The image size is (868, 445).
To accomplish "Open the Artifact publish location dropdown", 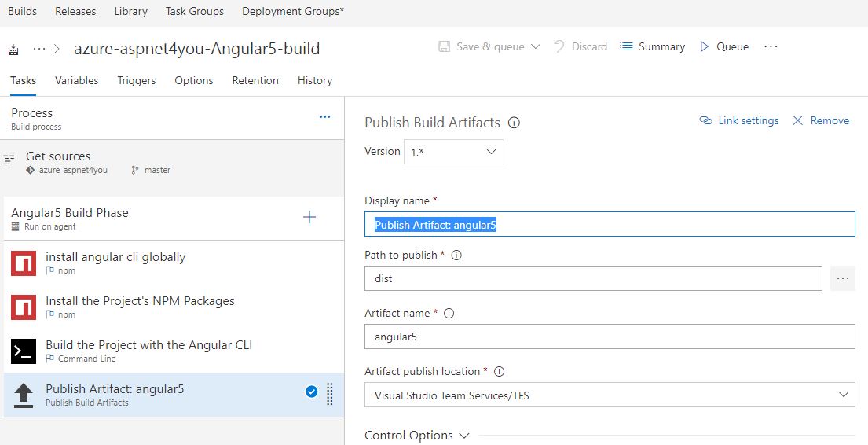I will (x=610, y=395).
